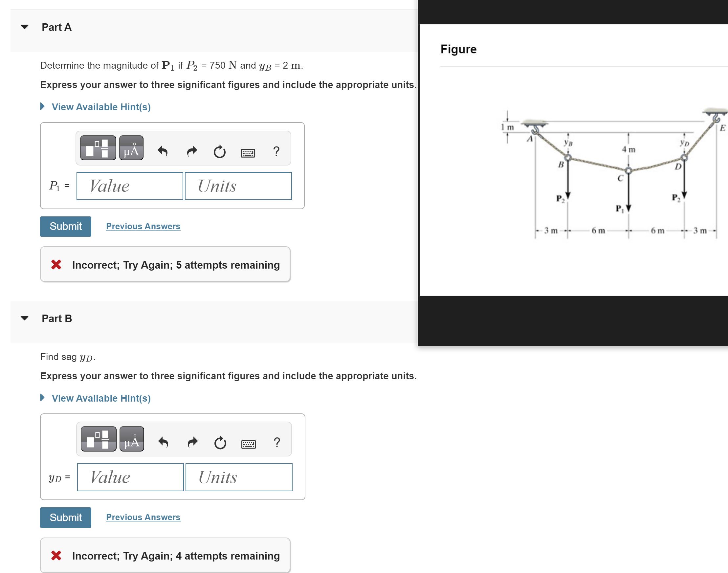The image size is (728, 573).
Task: Open the keyboard shortcuts icon in Part A
Action: [x=248, y=153]
